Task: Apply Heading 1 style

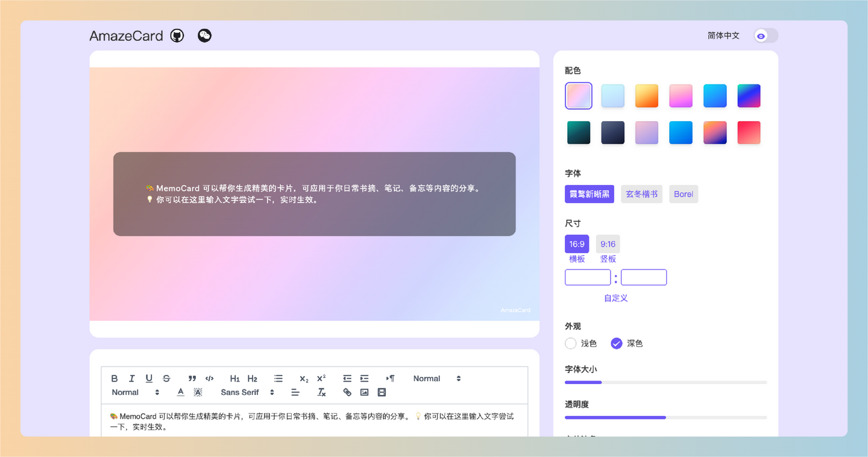Action: pos(235,379)
